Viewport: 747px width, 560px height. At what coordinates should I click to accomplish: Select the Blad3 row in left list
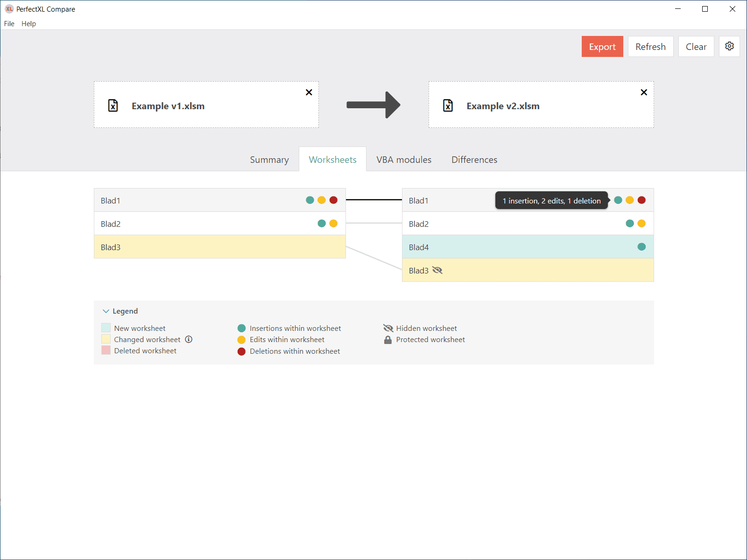pyautogui.click(x=219, y=247)
